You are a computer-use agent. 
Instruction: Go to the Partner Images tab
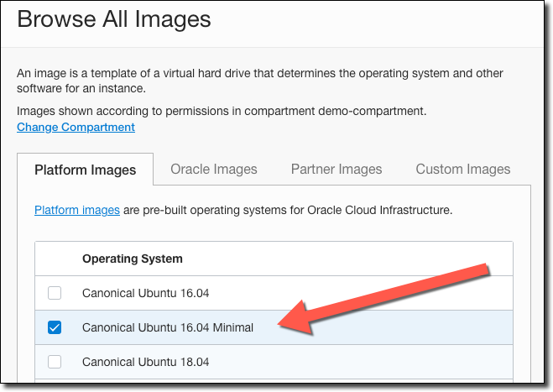click(336, 169)
